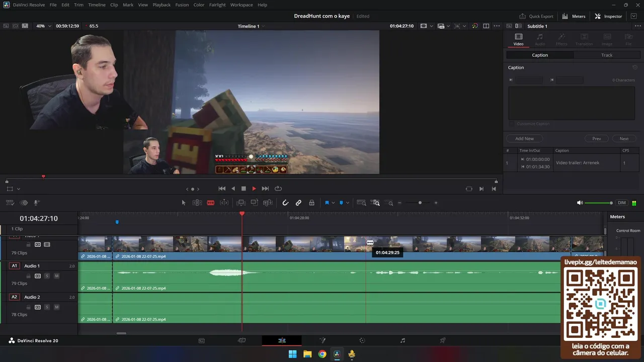Choose the Dynamic trim tool
The width and height of the screenshot is (644, 362).
tap(224, 203)
